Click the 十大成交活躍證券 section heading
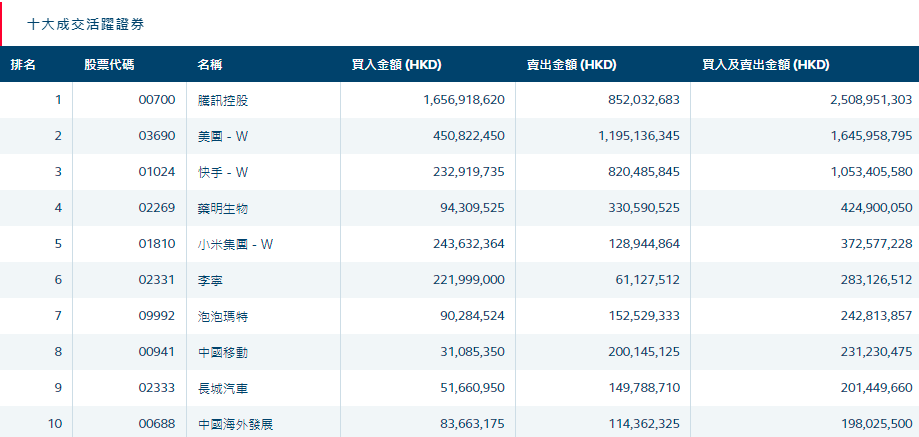The width and height of the screenshot is (919, 437). tap(86, 25)
